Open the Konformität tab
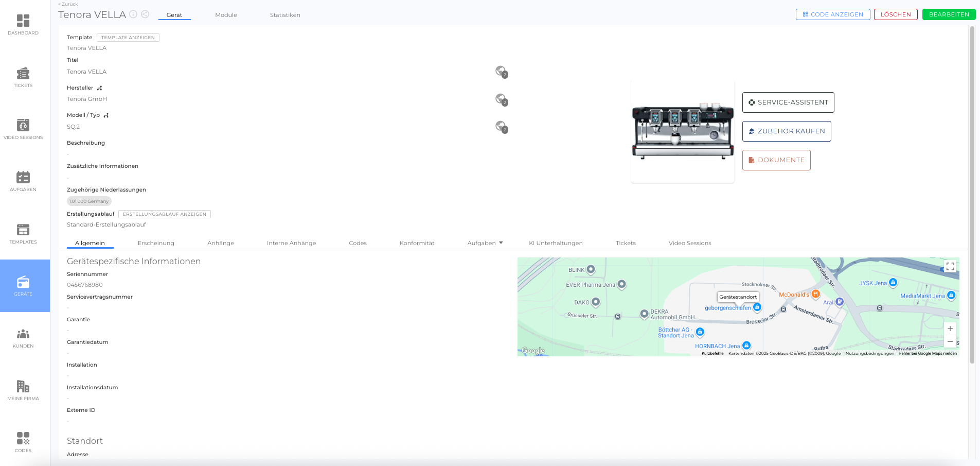This screenshot has width=980, height=466. click(x=417, y=243)
